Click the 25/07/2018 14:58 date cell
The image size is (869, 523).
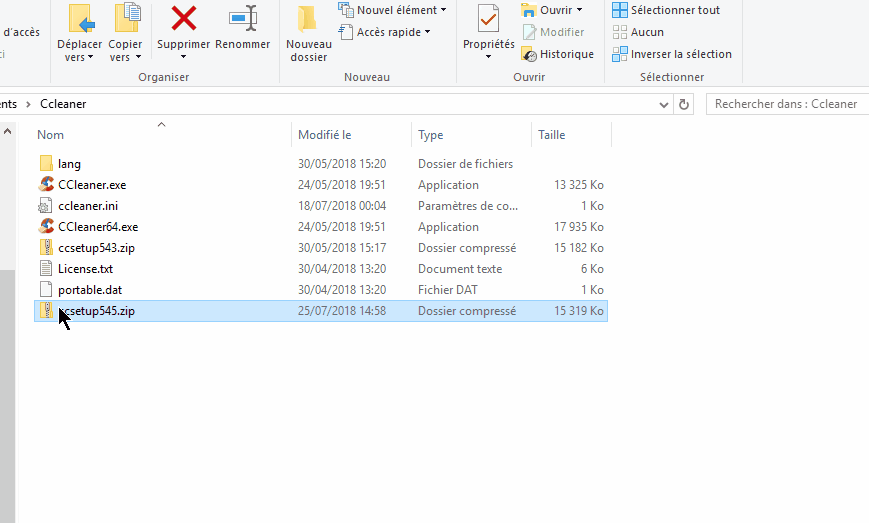(x=342, y=311)
